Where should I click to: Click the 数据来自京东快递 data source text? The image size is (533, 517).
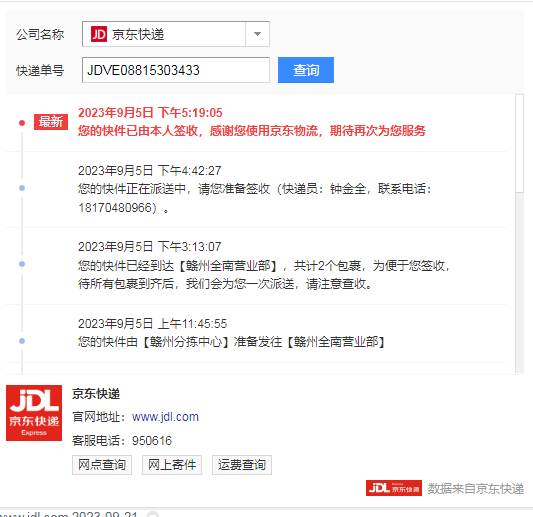point(476,489)
